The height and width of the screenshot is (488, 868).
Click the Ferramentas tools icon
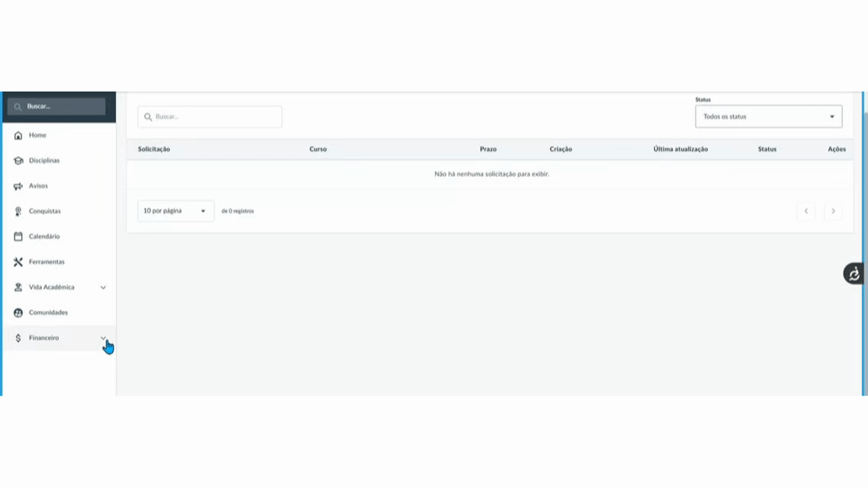(18, 262)
